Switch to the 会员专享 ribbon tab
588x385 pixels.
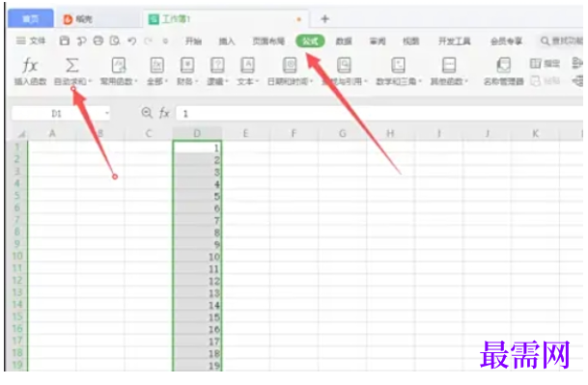coord(507,41)
